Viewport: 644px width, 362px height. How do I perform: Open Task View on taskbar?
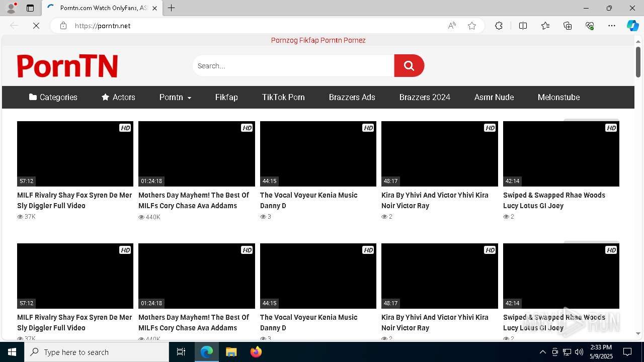pyautogui.click(x=181, y=352)
